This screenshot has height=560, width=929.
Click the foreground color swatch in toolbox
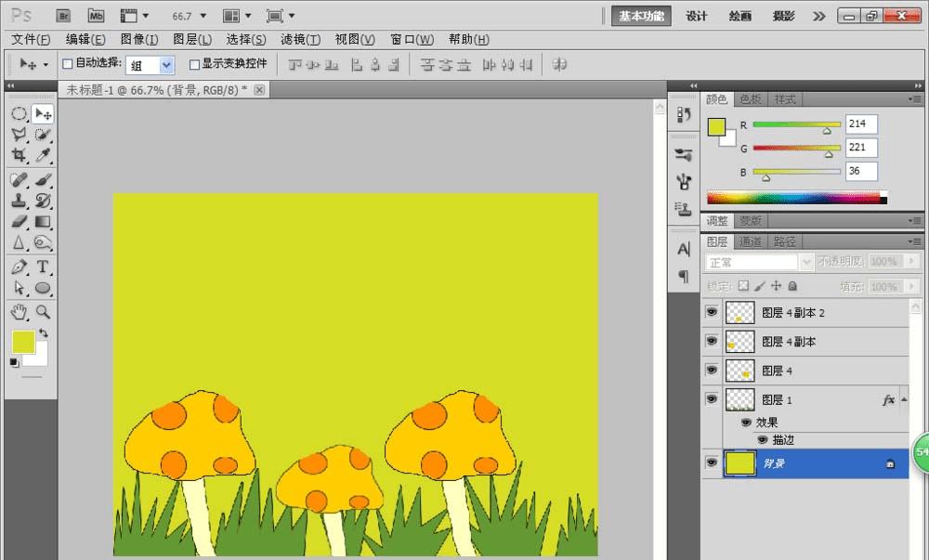click(22, 342)
